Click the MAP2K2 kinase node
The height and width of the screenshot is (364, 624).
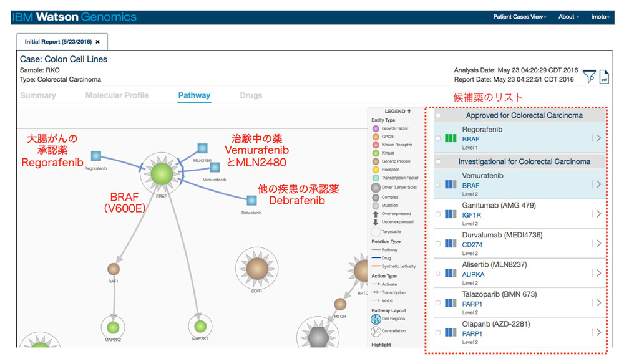pos(113,327)
